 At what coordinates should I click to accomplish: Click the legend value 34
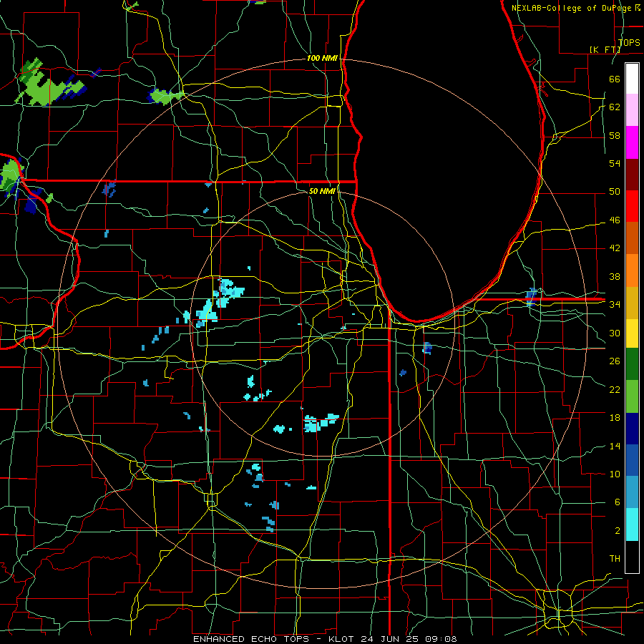click(x=615, y=305)
